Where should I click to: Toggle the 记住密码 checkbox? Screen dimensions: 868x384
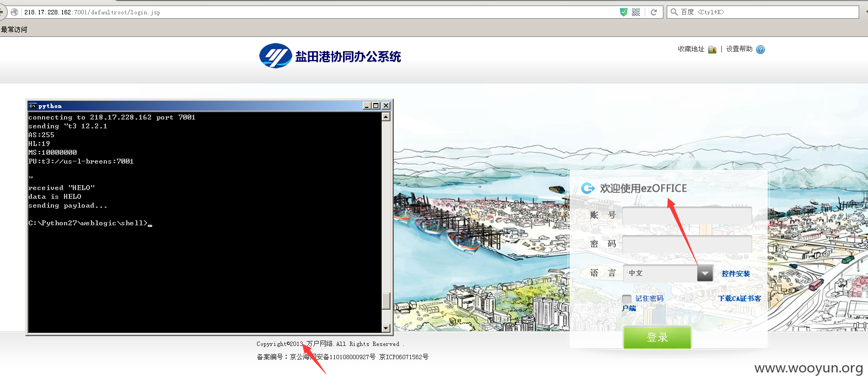coord(626,299)
